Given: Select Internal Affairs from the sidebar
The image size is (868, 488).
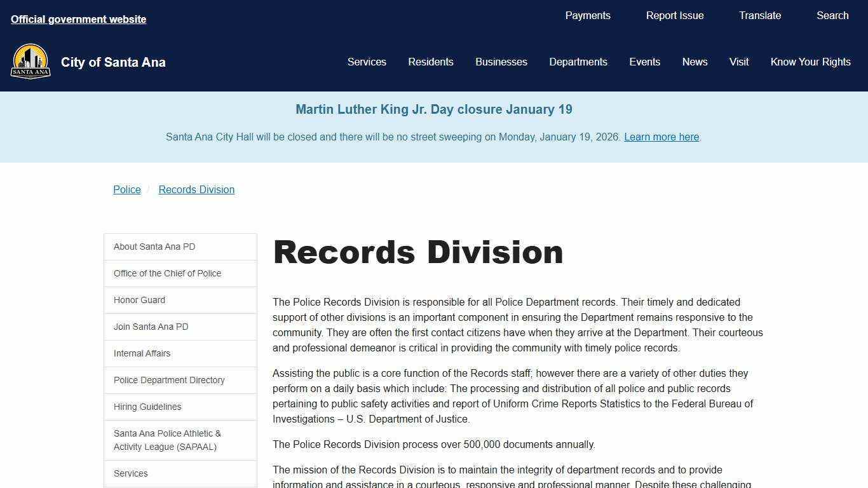Looking at the screenshot, I should tap(142, 353).
